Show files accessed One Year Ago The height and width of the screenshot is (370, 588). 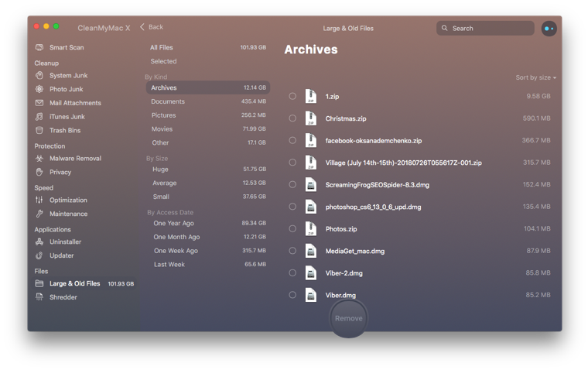[x=208, y=223]
